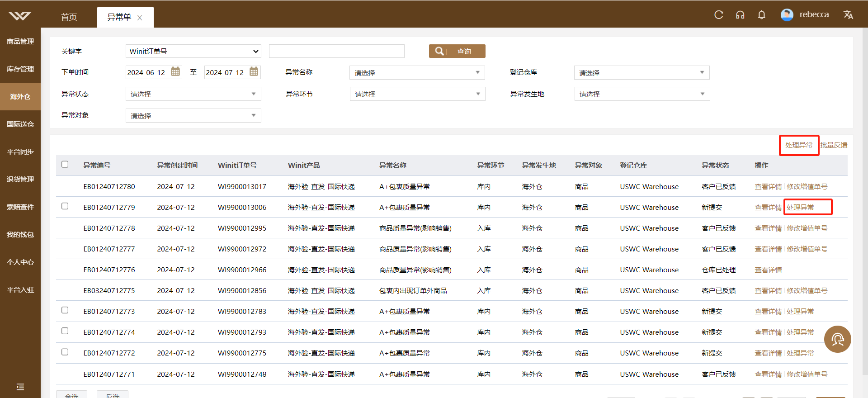Screen dimensions: 868x398
Task: Check the row EB01240712774 checkbox
Action: point(65,331)
